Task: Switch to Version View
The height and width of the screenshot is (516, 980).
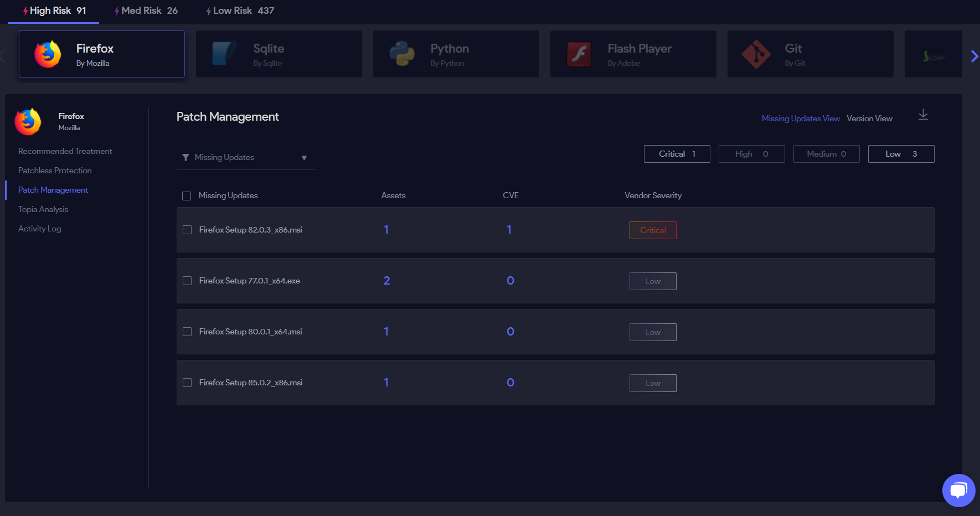Action: click(x=869, y=118)
